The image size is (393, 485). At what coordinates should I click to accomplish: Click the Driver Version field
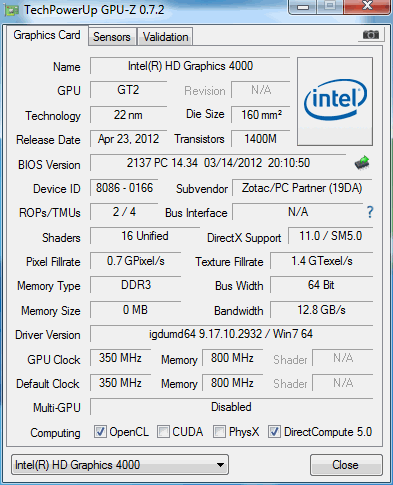pos(231,334)
